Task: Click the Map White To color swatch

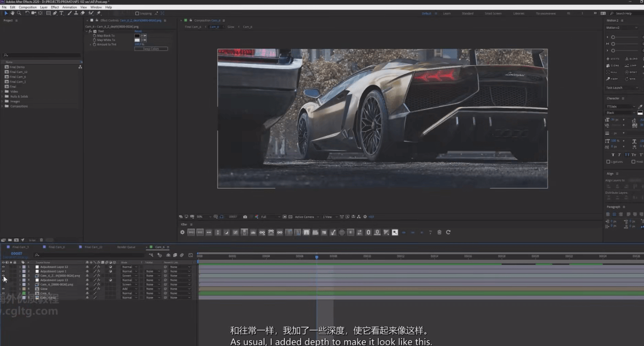Action: click(137, 40)
